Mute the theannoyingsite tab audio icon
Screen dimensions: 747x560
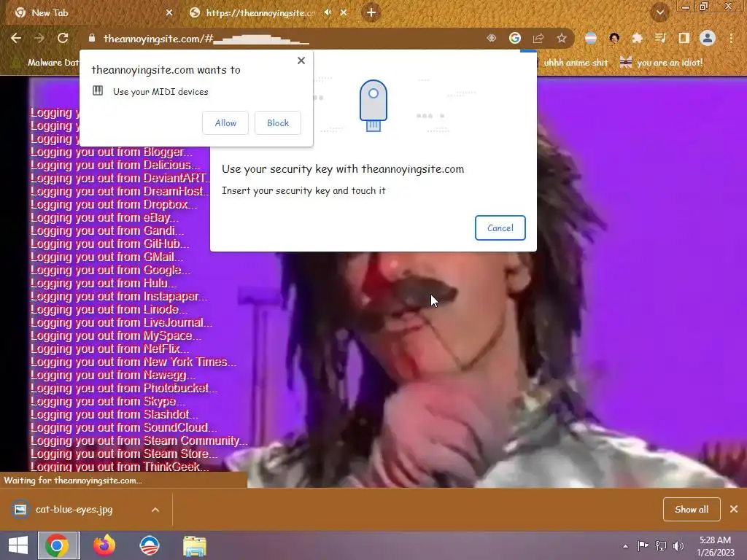tap(328, 13)
